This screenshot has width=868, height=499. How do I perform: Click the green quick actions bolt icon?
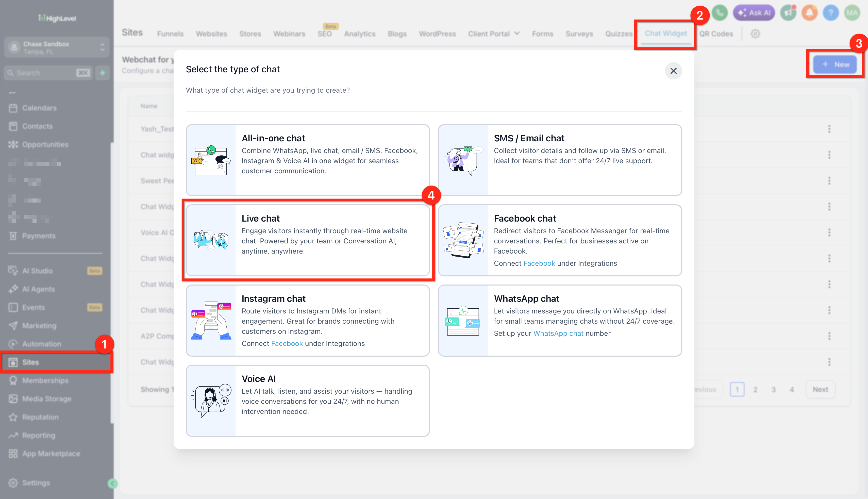(103, 73)
